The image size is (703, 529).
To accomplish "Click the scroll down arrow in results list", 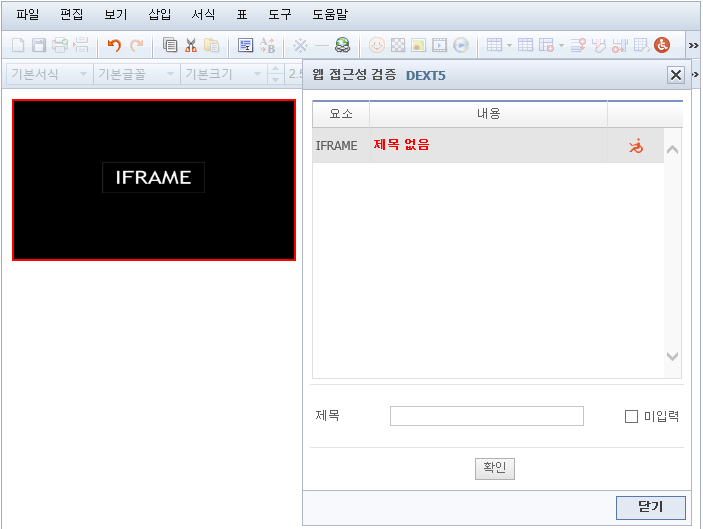I will (x=672, y=356).
